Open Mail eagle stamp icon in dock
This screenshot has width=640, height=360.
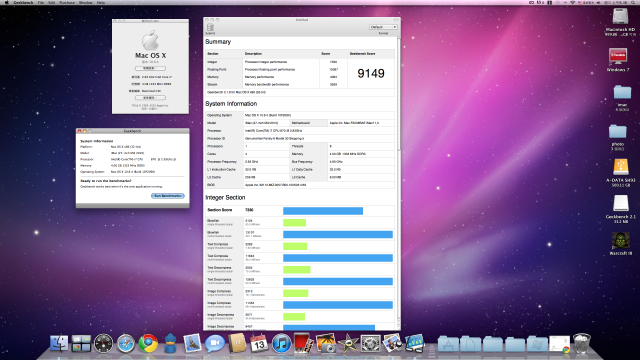(x=192, y=343)
